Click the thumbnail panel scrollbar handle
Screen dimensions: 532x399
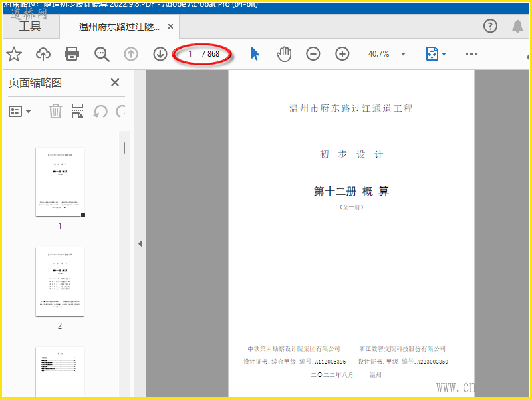[x=124, y=148]
